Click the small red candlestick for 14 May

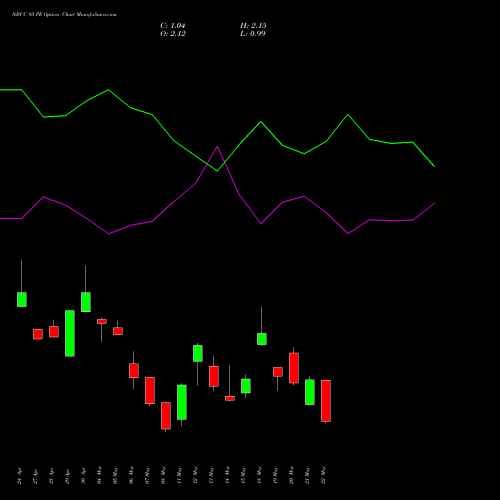point(230,398)
